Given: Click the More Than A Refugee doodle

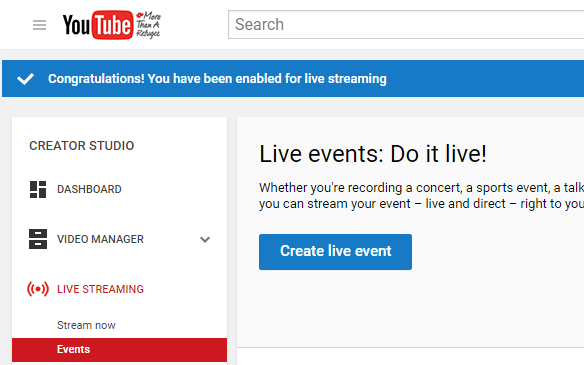Looking at the screenshot, I should pos(148,25).
